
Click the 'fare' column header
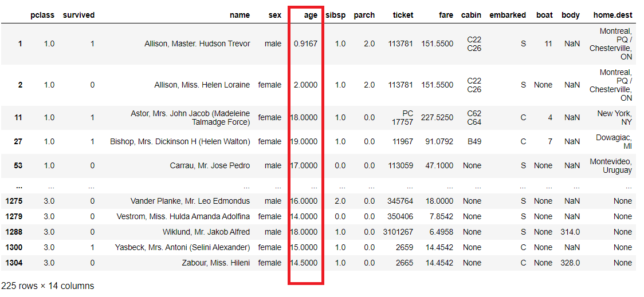tap(446, 15)
